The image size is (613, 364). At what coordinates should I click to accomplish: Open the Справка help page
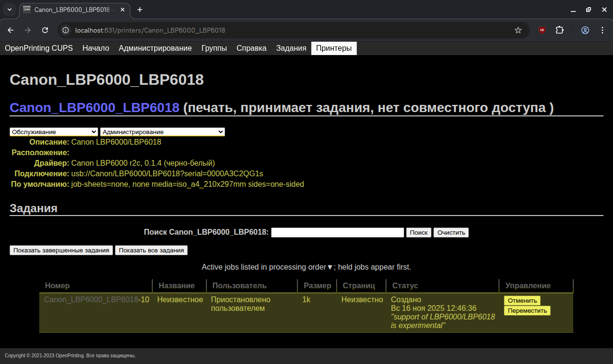tap(251, 48)
